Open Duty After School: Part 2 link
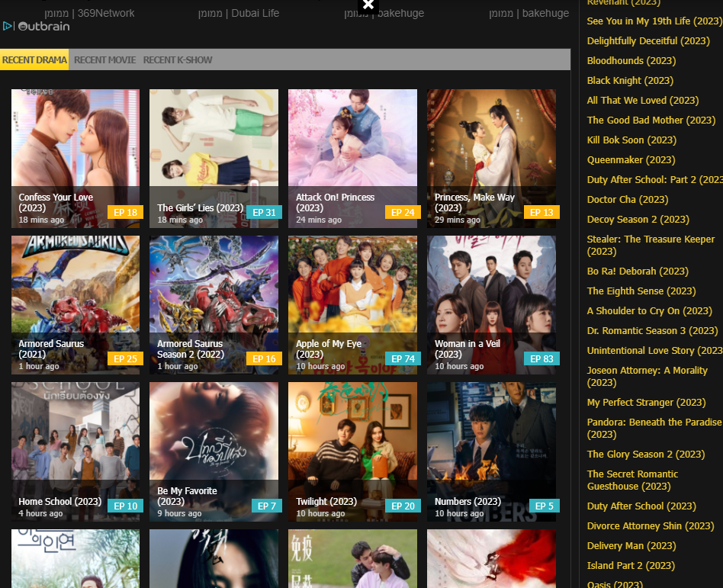Viewport: 723px width, 588px height. click(x=655, y=180)
